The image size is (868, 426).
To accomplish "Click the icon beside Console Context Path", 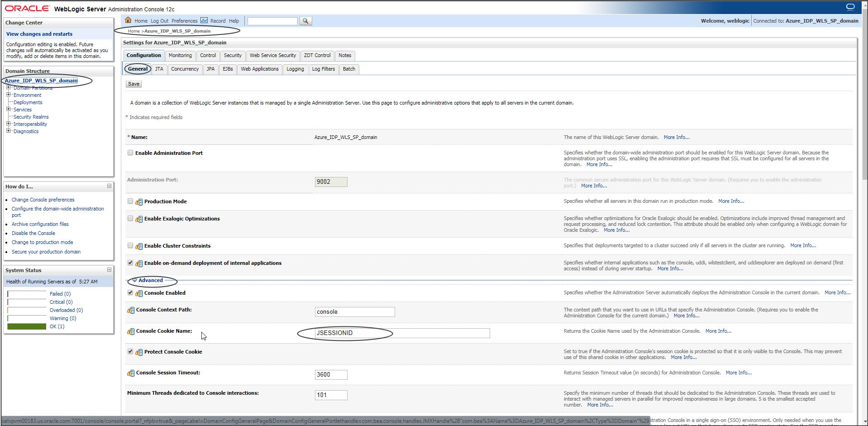I will tap(131, 310).
